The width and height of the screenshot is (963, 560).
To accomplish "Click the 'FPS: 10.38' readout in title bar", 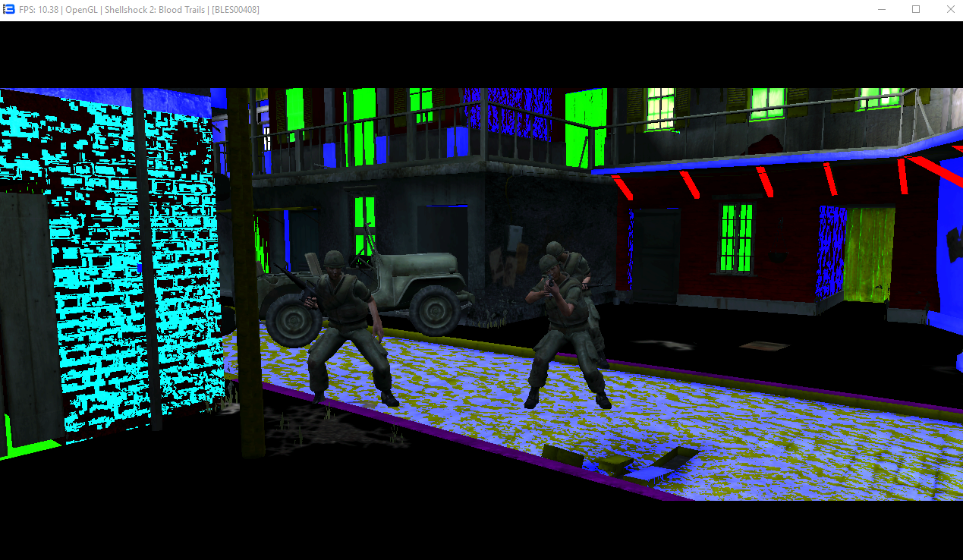I will (38, 10).
